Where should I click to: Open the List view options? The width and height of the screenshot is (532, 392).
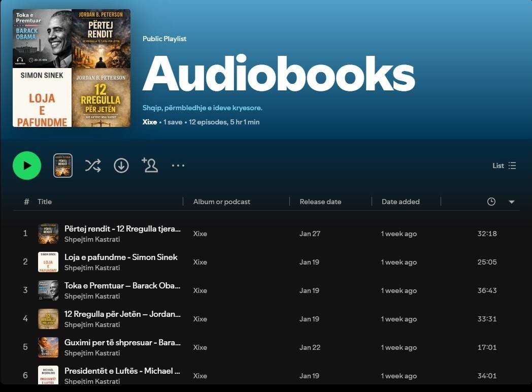pyautogui.click(x=504, y=166)
